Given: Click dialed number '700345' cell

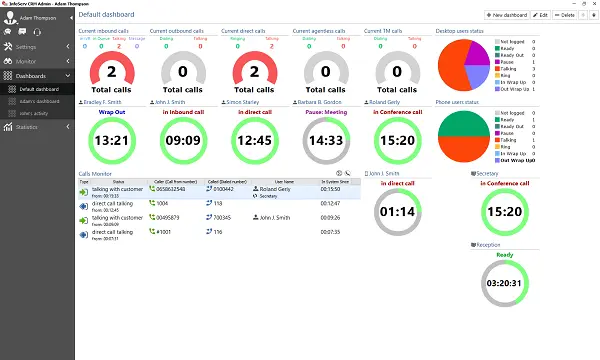Looking at the screenshot, I should tap(222, 218).
